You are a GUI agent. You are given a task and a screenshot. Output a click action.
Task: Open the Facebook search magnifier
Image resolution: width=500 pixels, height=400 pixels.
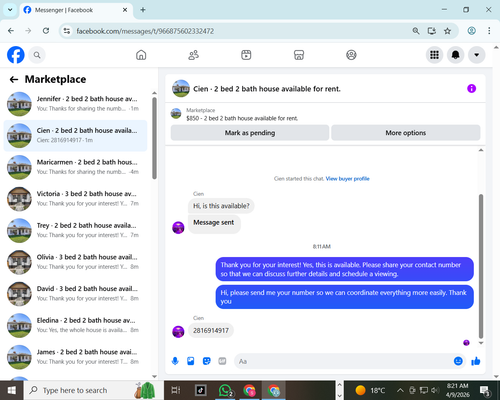(x=37, y=55)
